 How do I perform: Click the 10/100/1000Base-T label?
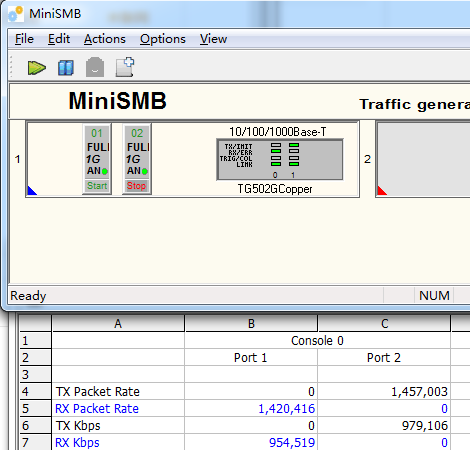277,132
